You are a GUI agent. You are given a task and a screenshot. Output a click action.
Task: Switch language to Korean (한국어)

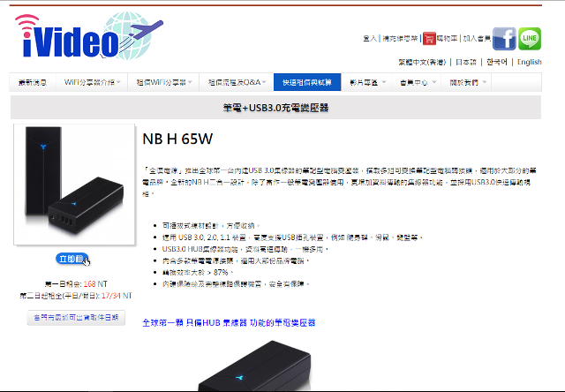click(496, 62)
